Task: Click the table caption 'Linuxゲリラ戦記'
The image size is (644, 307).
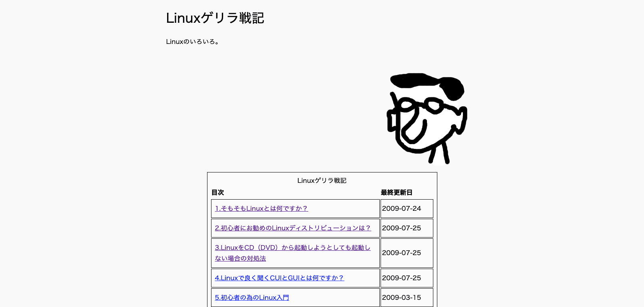Action: [x=322, y=180]
